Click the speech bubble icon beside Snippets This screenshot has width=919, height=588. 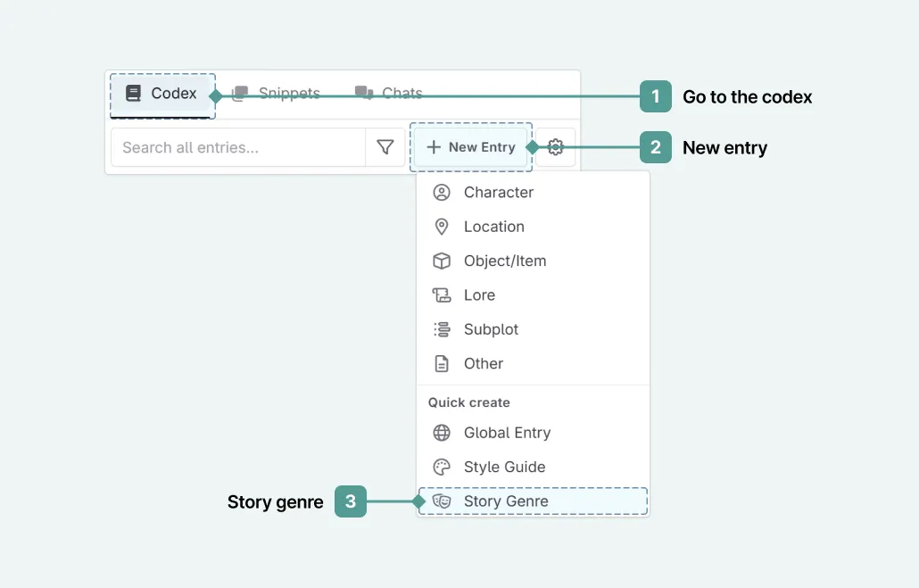click(x=239, y=93)
